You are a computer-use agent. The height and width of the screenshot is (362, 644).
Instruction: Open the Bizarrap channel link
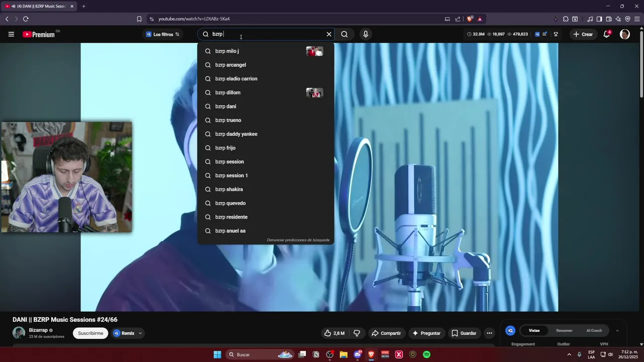[38, 330]
